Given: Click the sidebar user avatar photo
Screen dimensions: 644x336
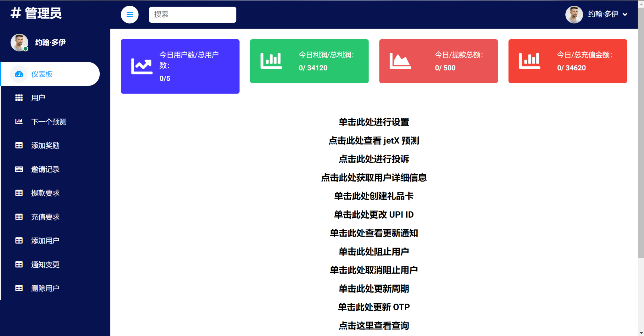Looking at the screenshot, I should (x=19, y=42).
